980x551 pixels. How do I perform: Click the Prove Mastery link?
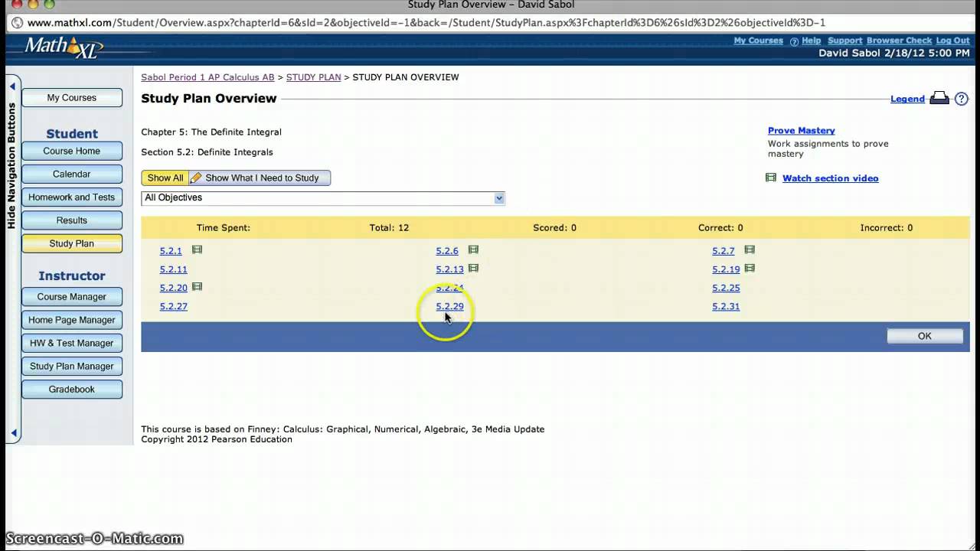pos(801,131)
